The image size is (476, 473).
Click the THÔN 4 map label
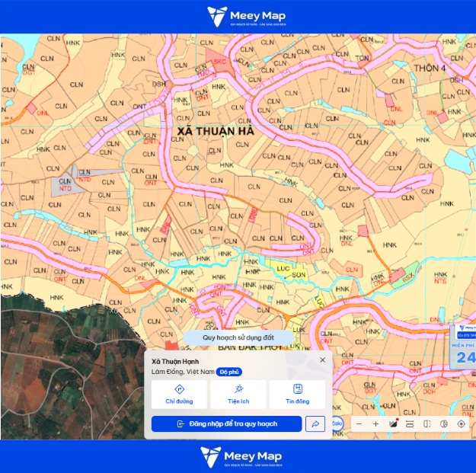(430, 69)
